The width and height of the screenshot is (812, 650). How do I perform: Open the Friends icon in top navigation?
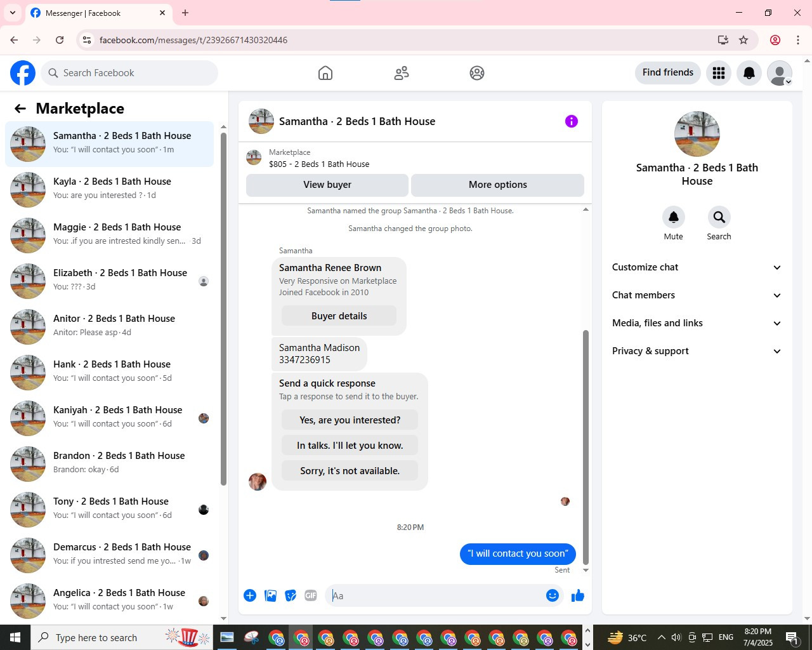coord(402,73)
